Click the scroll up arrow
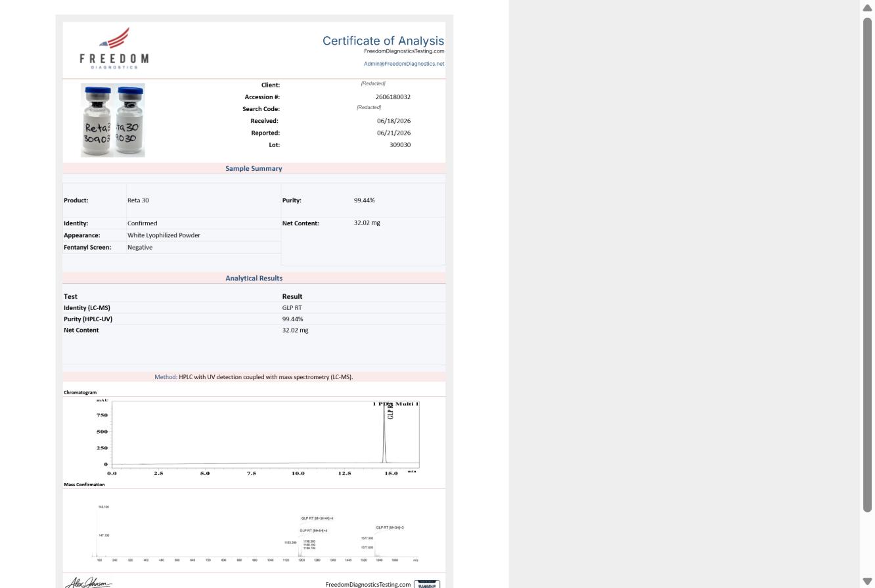The width and height of the screenshot is (875, 588). [x=867, y=7]
